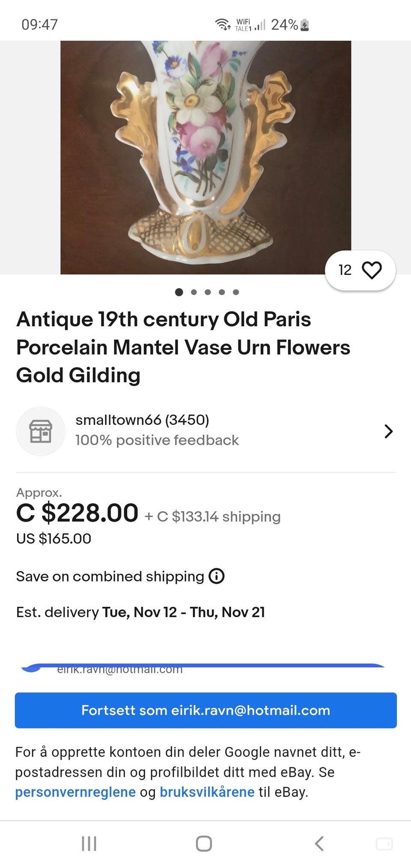Open bruksvilkårene terms link
This screenshot has height=868, width=411.
click(207, 792)
